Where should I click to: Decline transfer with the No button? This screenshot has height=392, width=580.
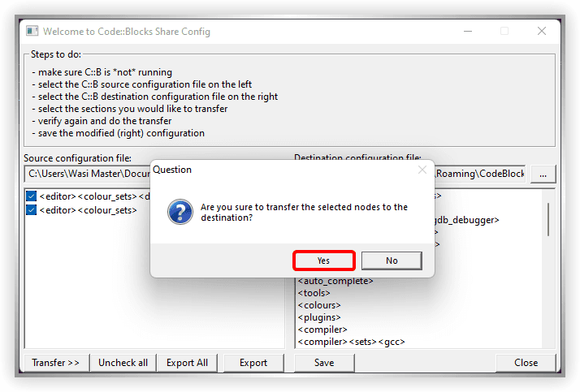(392, 261)
